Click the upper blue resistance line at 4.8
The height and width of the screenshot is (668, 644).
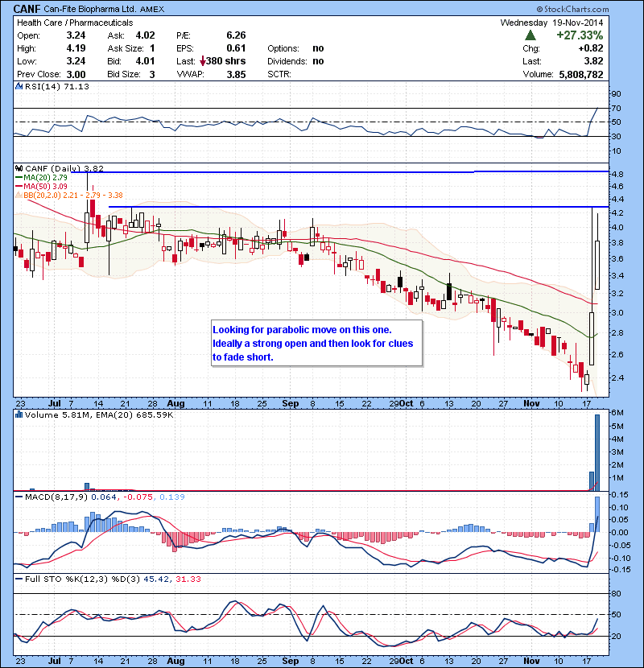(341, 171)
